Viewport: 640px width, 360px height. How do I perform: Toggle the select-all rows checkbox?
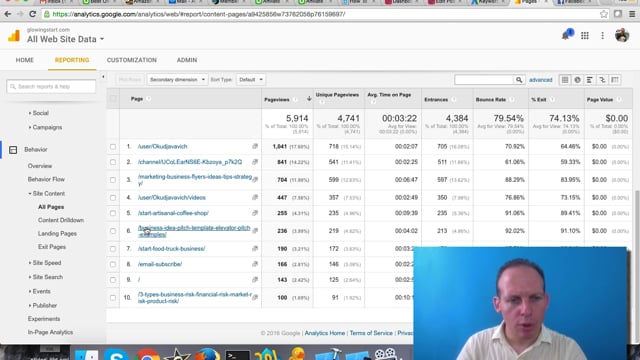pos(113,98)
